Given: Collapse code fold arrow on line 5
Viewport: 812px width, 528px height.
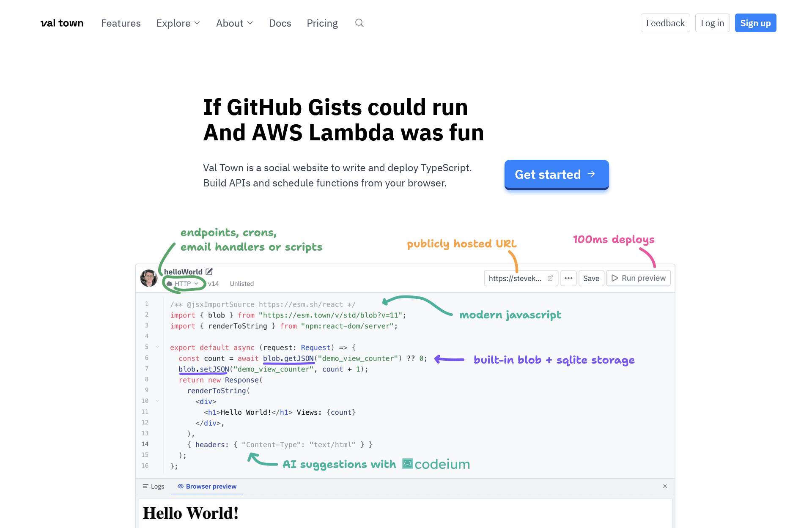Looking at the screenshot, I should pos(157,347).
